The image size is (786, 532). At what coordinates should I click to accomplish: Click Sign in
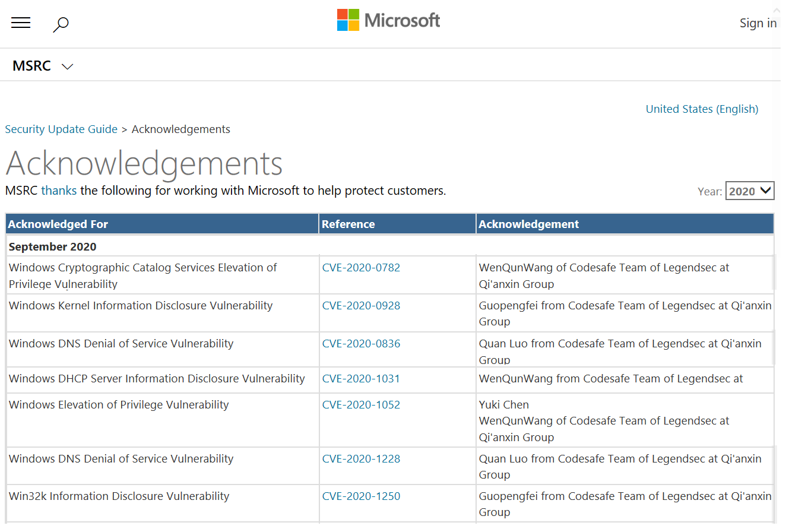(x=758, y=23)
